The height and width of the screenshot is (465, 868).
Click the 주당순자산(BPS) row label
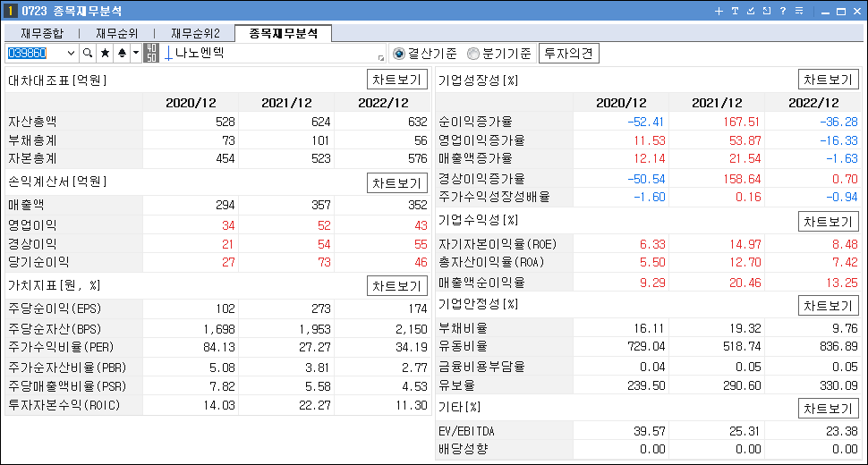point(55,329)
